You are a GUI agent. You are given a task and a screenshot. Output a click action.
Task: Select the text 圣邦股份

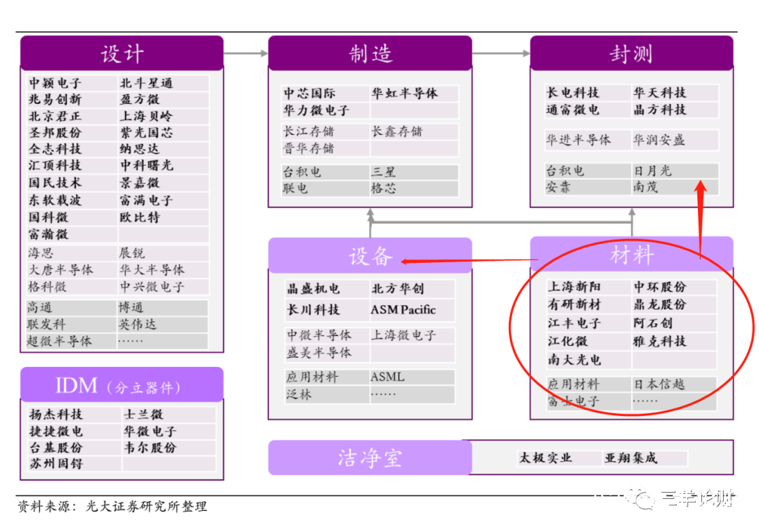point(56,133)
